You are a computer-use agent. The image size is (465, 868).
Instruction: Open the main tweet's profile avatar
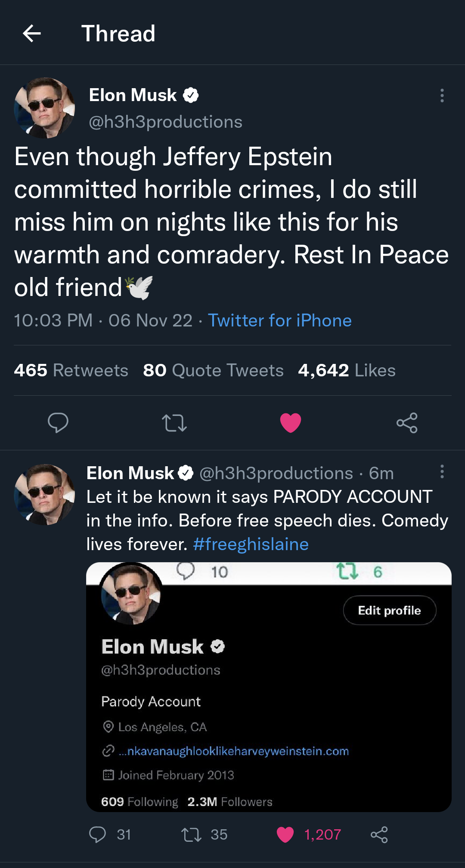tap(44, 108)
